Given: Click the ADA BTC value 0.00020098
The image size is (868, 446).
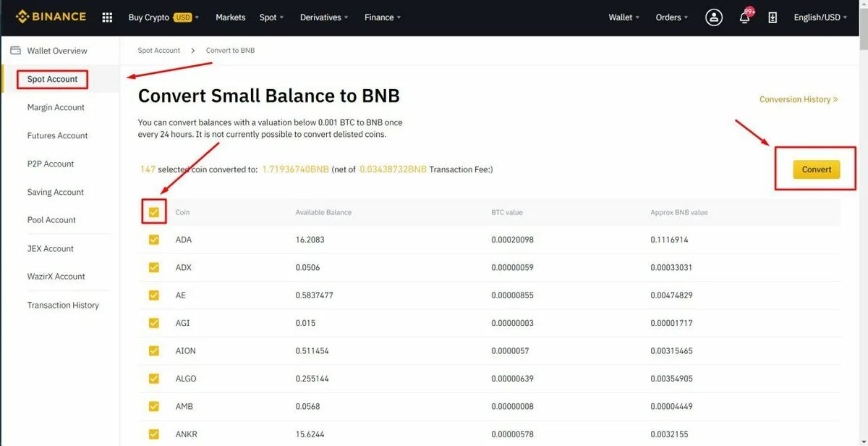Looking at the screenshot, I should coord(512,240).
